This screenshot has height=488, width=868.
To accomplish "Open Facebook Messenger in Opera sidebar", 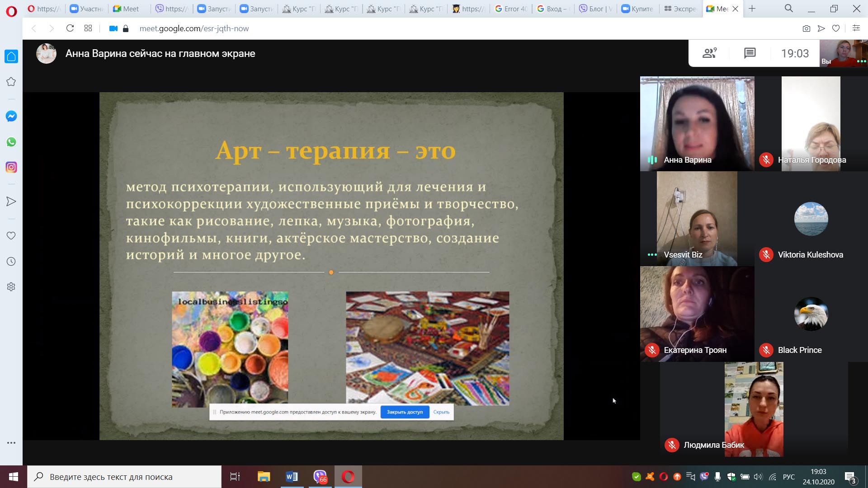I will (11, 116).
